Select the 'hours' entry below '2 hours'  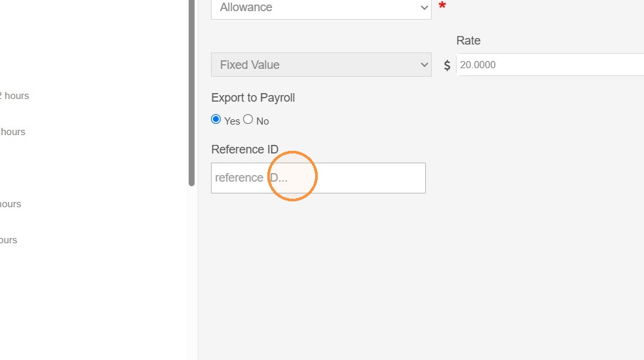tap(12, 132)
